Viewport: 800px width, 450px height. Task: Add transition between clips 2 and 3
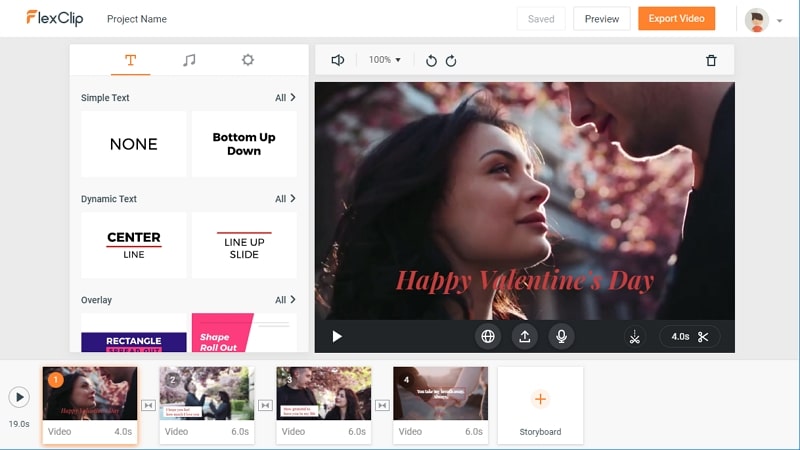pyautogui.click(x=265, y=405)
